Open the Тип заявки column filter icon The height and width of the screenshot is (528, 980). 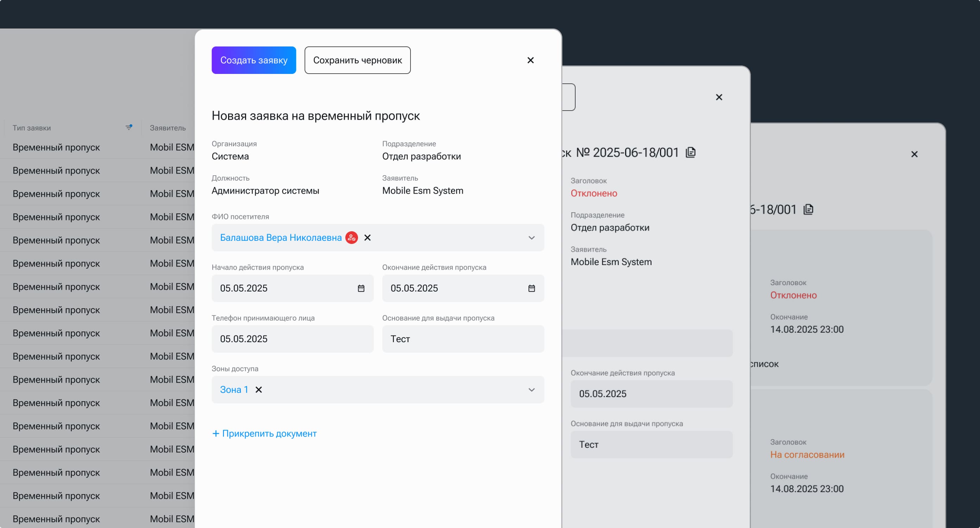(x=129, y=127)
